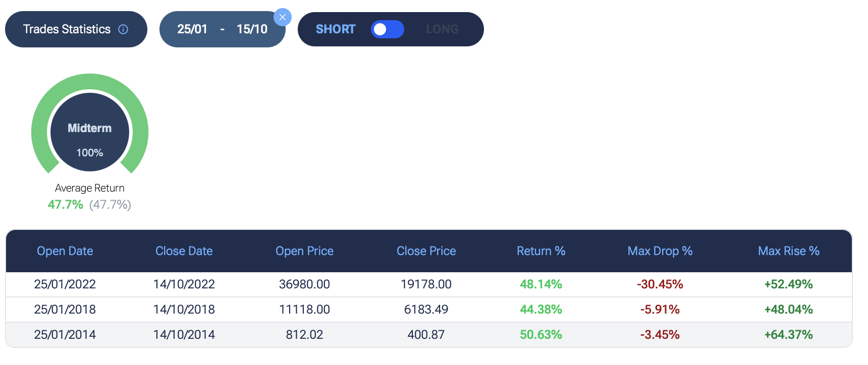This screenshot has width=868, height=365.
Task: Sort by the Close Date column header
Action: click(184, 251)
